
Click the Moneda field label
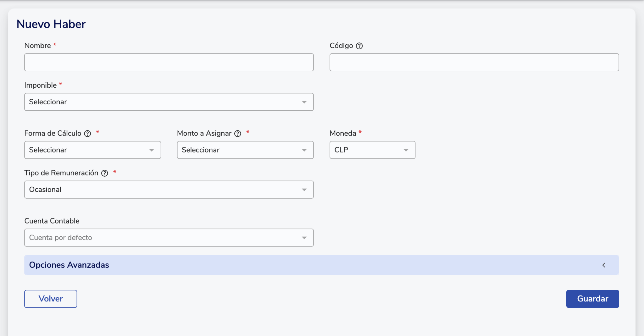coord(342,133)
